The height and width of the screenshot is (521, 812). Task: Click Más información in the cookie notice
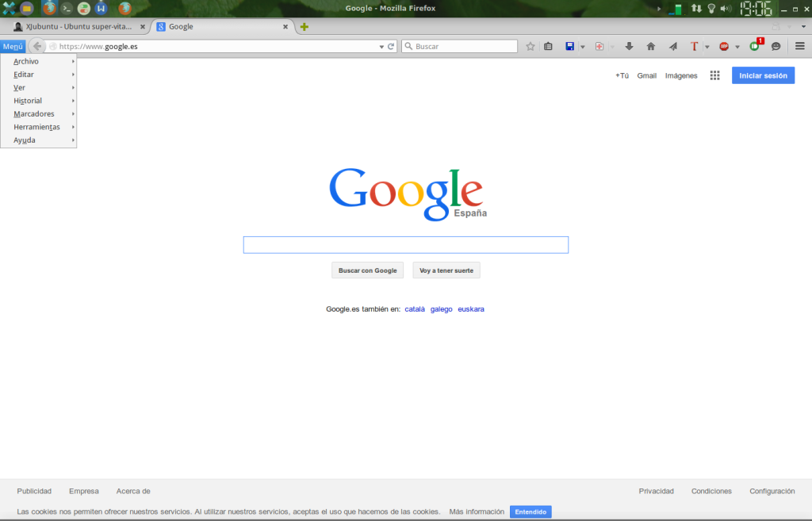click(477, 511)
